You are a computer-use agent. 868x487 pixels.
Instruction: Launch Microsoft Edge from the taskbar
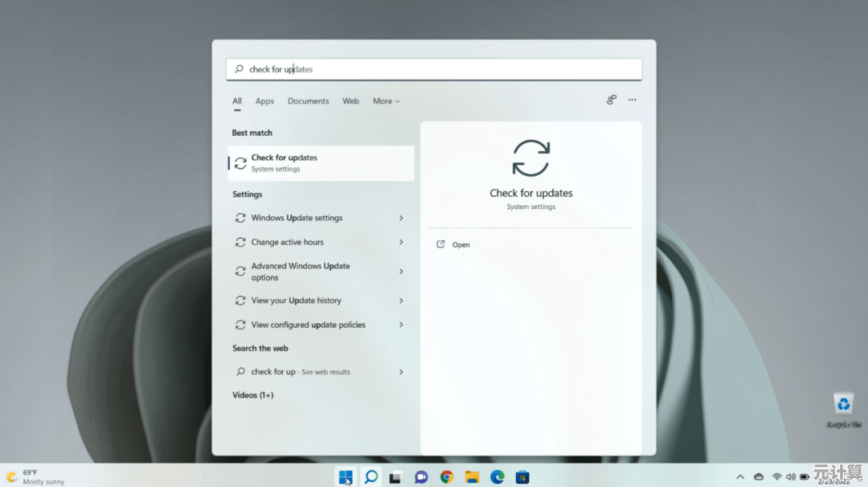point(497,477)
